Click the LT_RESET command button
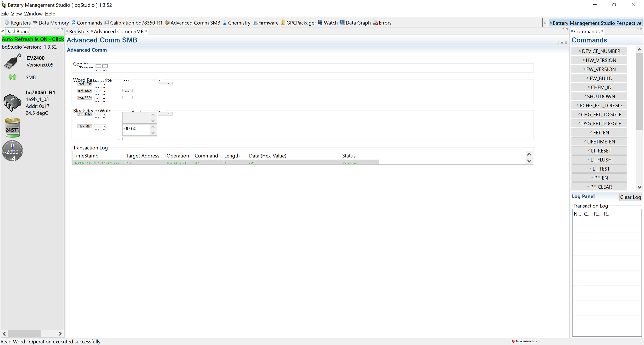 599,151
